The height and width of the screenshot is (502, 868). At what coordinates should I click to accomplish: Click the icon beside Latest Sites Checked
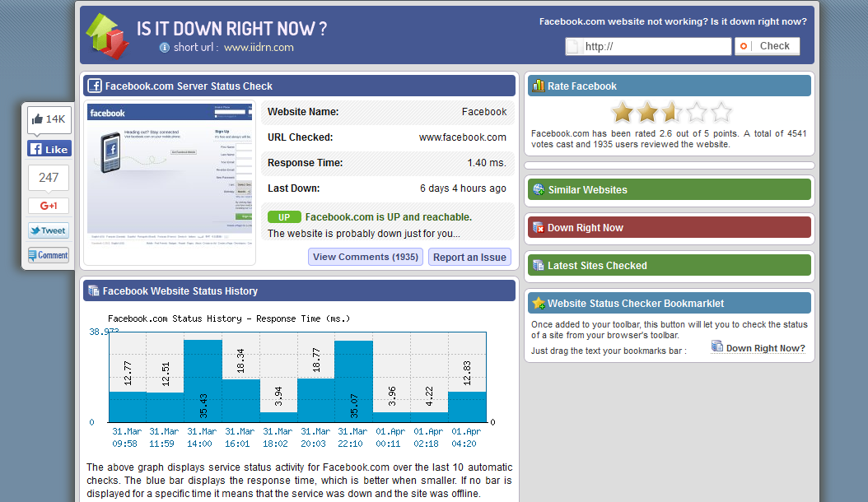coord(538,265)
